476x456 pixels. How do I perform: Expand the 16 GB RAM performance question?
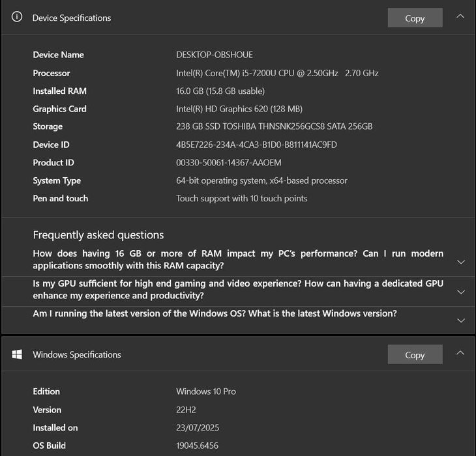click(x=461, y=262)
